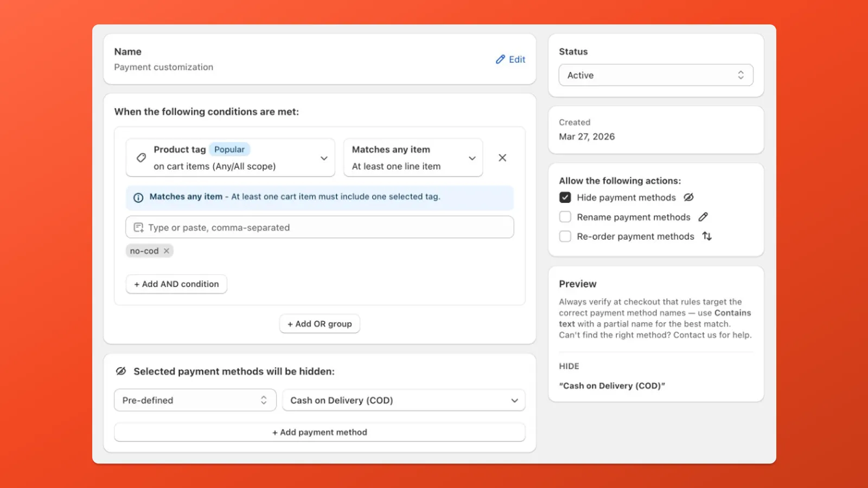Viewport: 868px width, 488px height.
Task: Click the crossed-eye icon next to Hide payment methods
Action: point(688,197)
